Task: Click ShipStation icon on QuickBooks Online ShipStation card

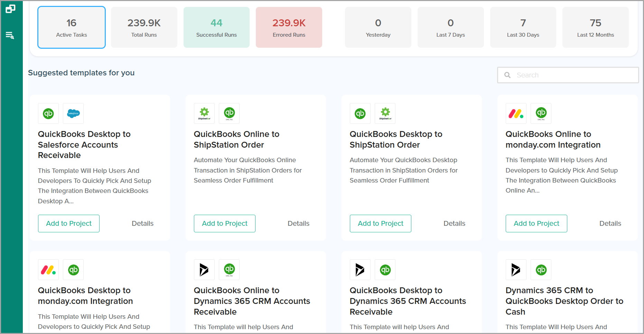Action: click(204, 113)
